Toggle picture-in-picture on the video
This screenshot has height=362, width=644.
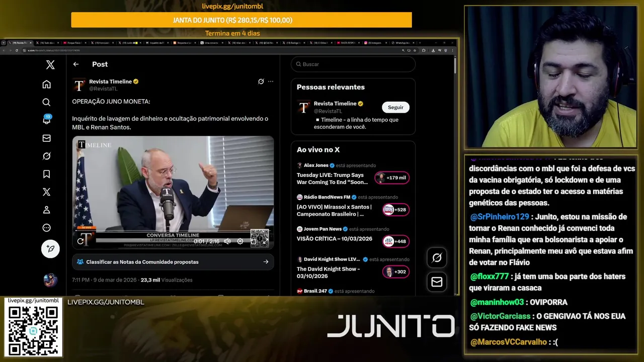tap(253, 241)
